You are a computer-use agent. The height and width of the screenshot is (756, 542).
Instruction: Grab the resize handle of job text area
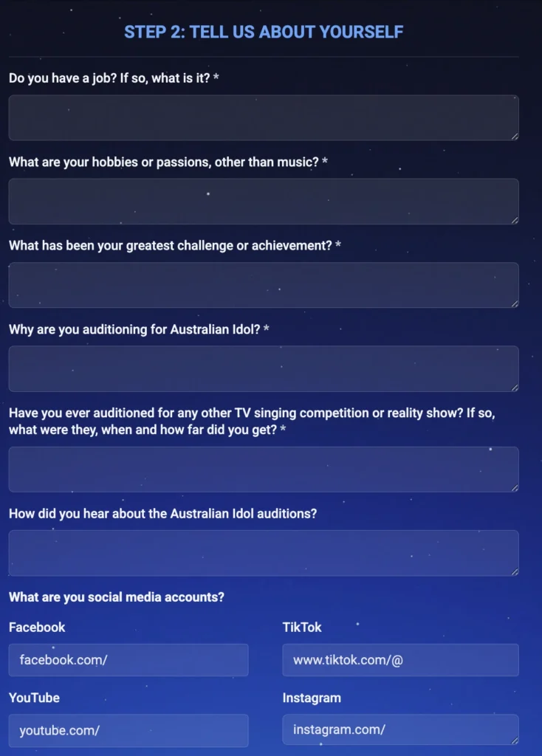tap(515, 136)
